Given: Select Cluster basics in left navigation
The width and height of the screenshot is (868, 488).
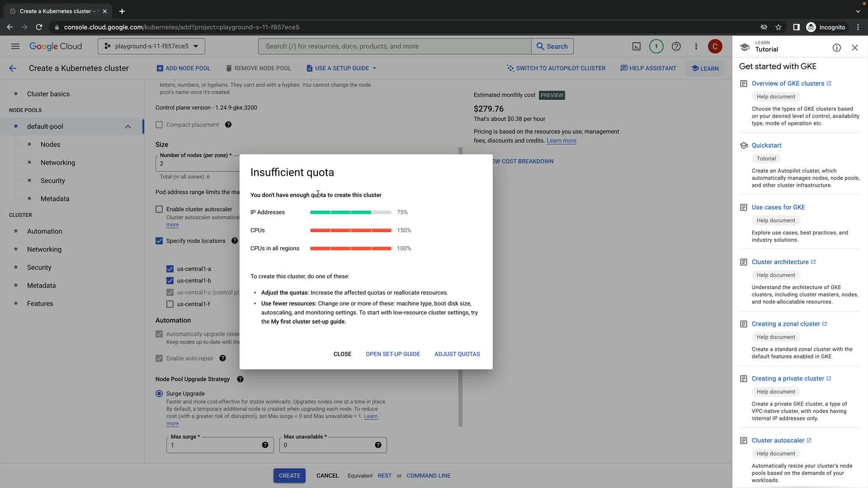Looking at the screenshot, I should point(48,94).
